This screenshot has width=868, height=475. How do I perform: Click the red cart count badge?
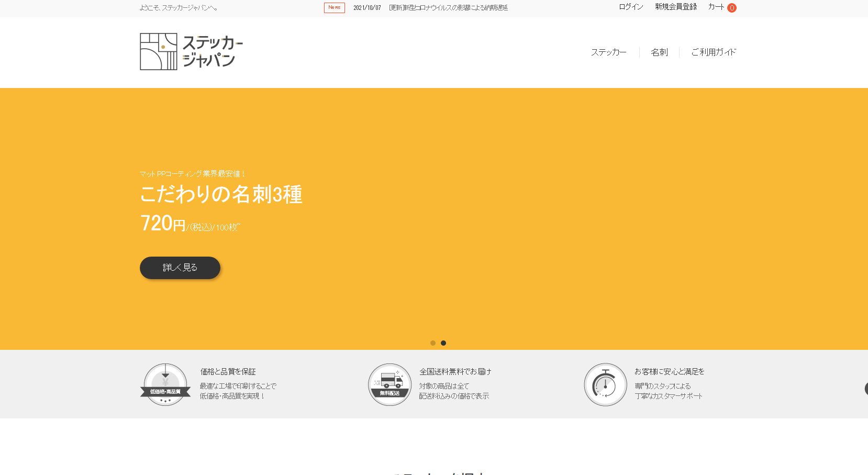click(x=732, y=8)
